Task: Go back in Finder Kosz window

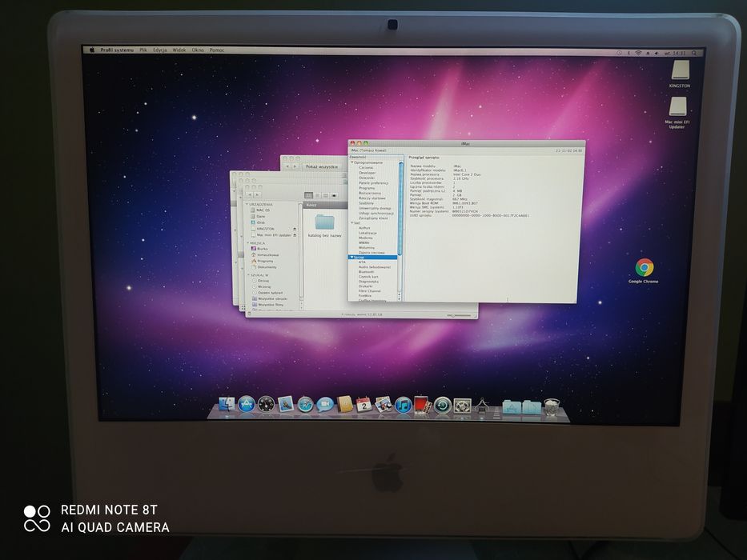Action: pyautogui.click(x=250, y=194)
